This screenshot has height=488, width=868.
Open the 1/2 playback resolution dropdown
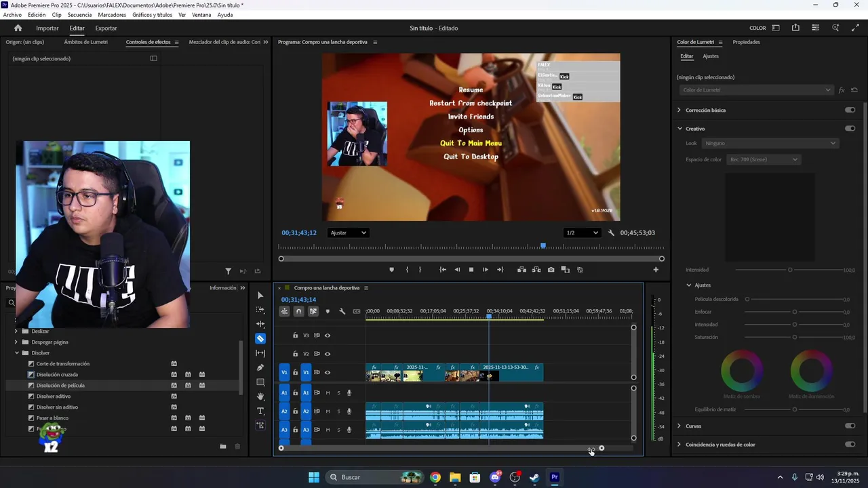coord(583,232)
